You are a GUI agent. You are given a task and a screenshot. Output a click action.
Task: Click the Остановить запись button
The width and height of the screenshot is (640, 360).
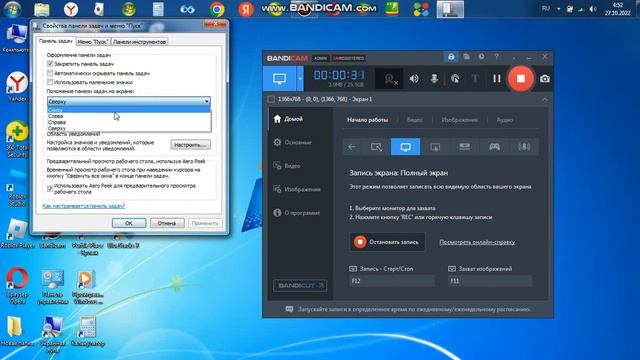point(387,242)
